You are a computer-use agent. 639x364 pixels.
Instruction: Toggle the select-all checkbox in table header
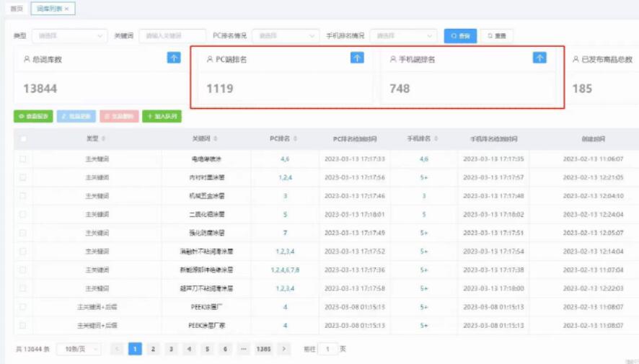coord(23,138)
